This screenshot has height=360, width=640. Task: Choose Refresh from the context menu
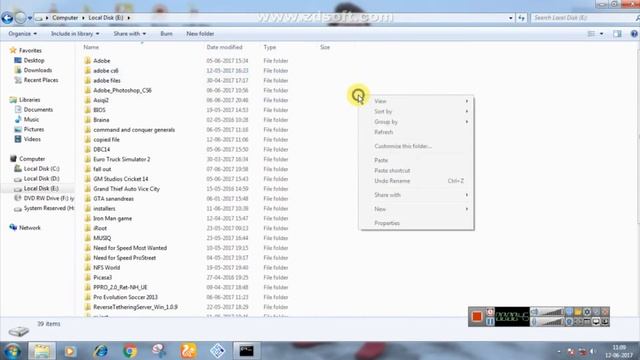[416, 132]
